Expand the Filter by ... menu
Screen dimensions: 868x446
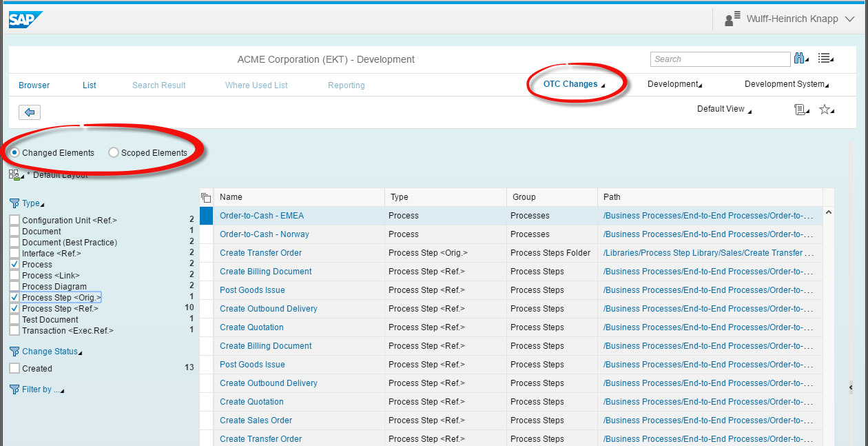click(x=43, y=389)
